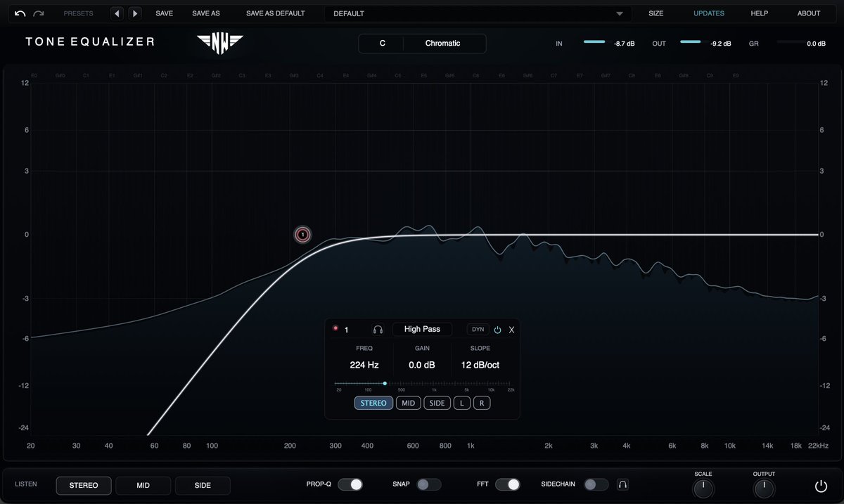The image size is (844, 504).
Task: Redo the last undone action
Action: [x=39, y=13]
